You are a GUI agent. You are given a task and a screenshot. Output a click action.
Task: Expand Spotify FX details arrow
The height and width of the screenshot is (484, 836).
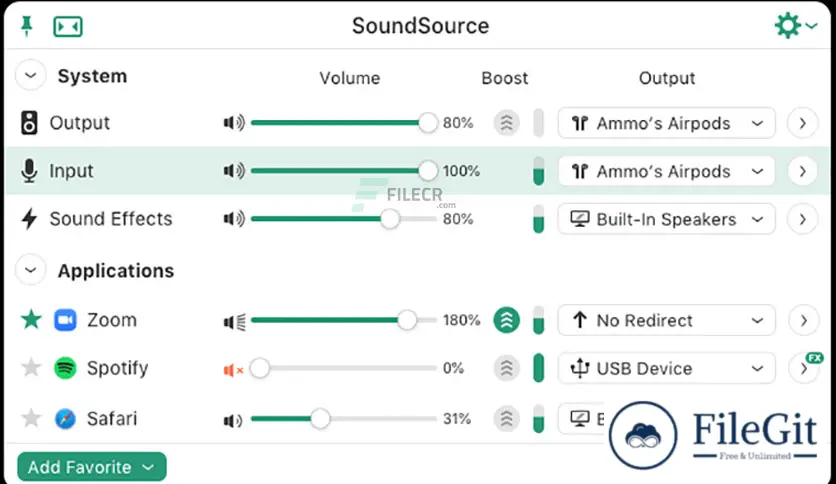coord(803,368)
